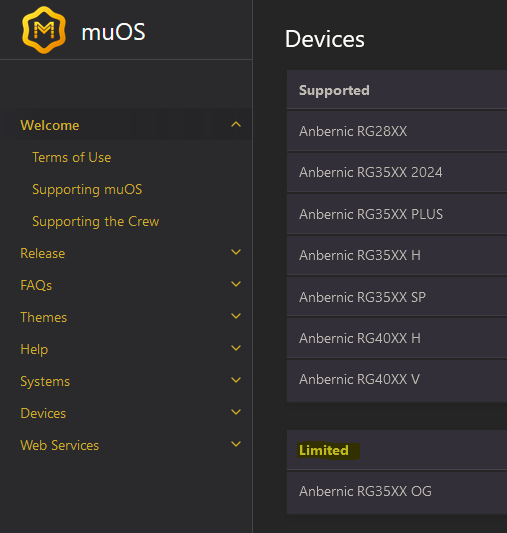
Task: Click the highlighted Limited table header
Action: pyautogui.click(x=324, y=450)
